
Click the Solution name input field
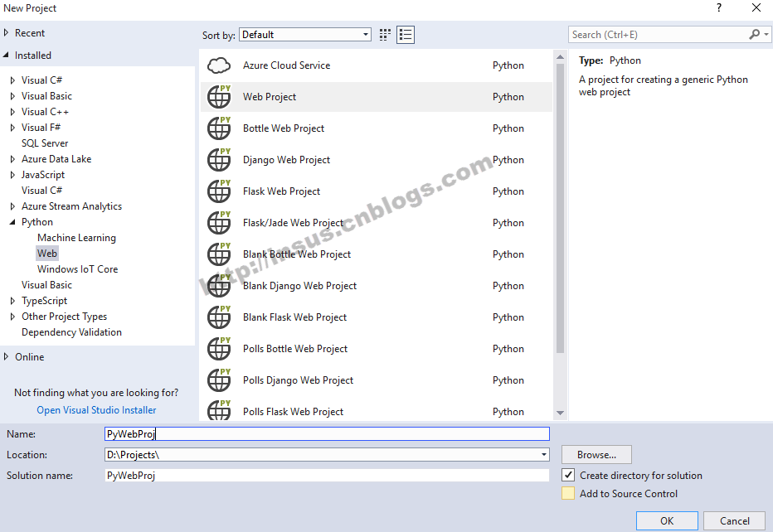tap(327, 476)
